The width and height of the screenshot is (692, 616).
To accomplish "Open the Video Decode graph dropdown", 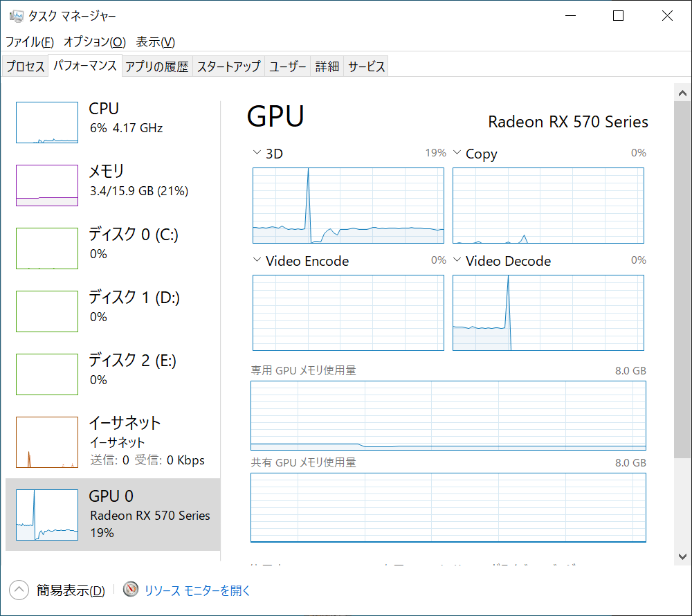I will click(x=457, y=261).
